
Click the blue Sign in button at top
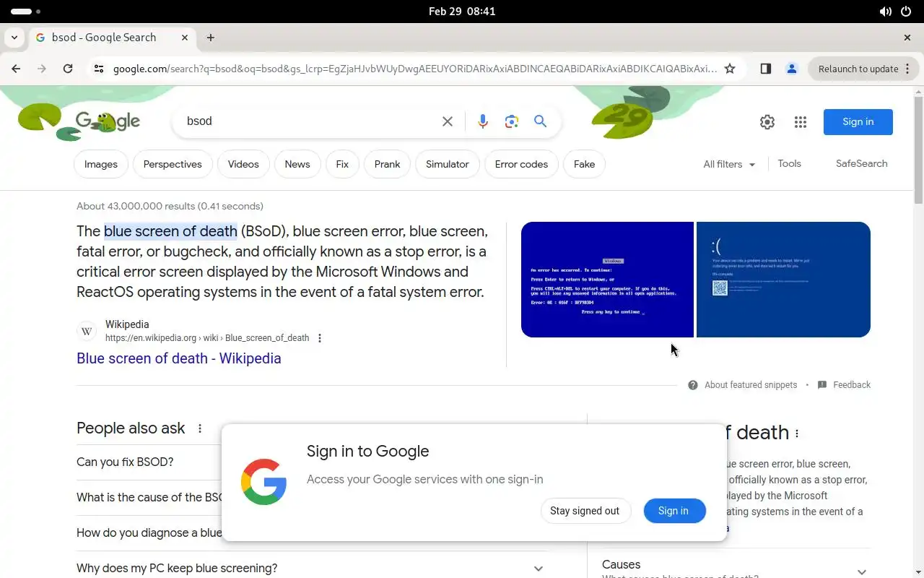(x=858, y=122)
